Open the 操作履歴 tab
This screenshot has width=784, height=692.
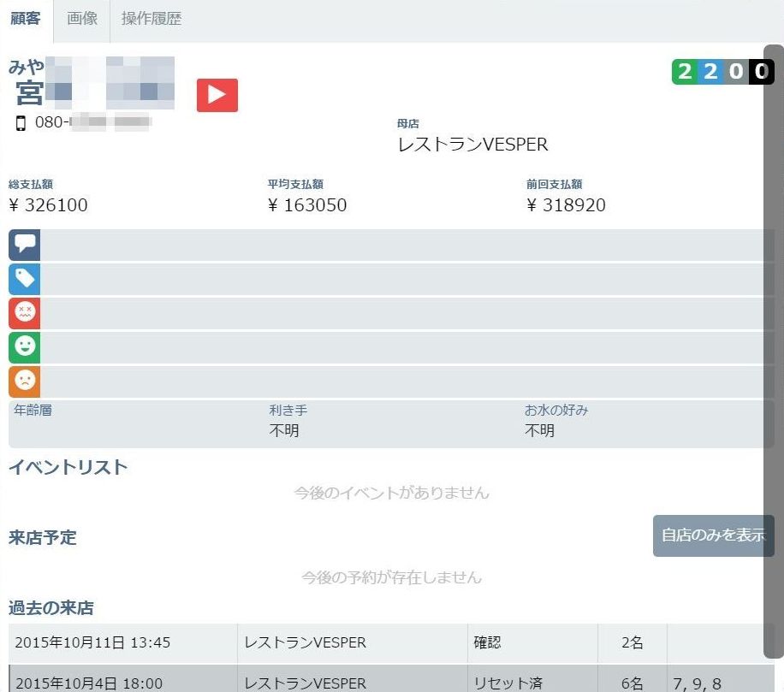pyautogui.click(x=152, y=18)
